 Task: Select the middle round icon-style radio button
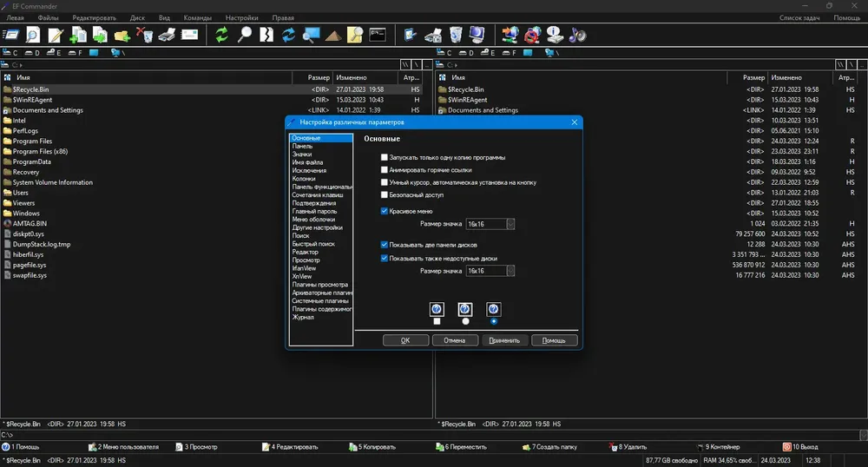coord(465,321)
